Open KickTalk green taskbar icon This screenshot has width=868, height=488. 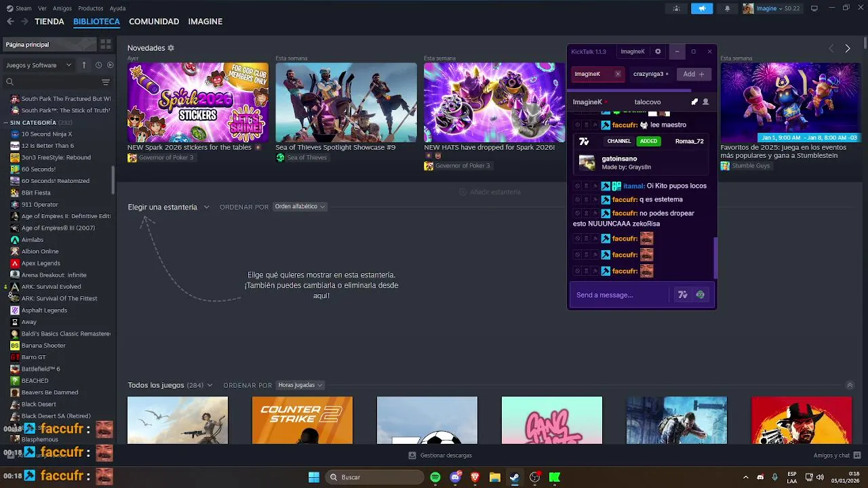click(555, 477)
